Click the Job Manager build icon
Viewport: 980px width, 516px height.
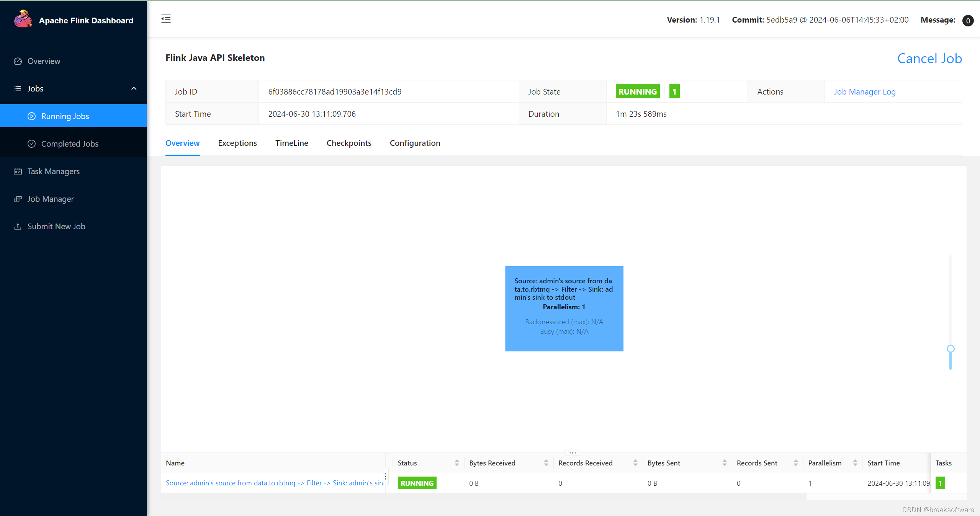18,199
